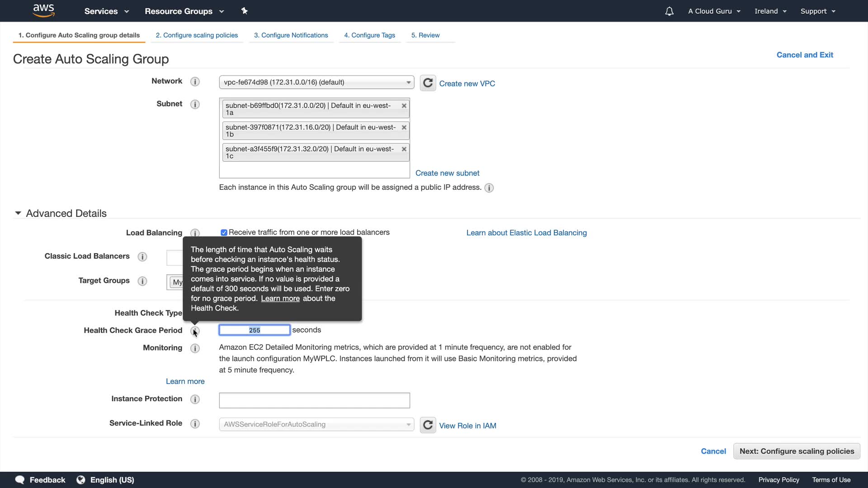
Task: Click refresh icon beside Service-Linked Role
Action: [428, 425]
